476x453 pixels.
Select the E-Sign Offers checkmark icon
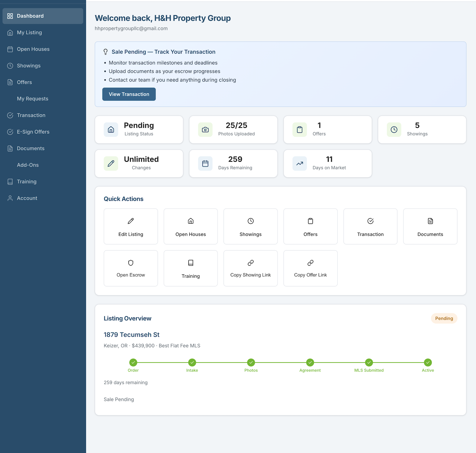[10, 132]
